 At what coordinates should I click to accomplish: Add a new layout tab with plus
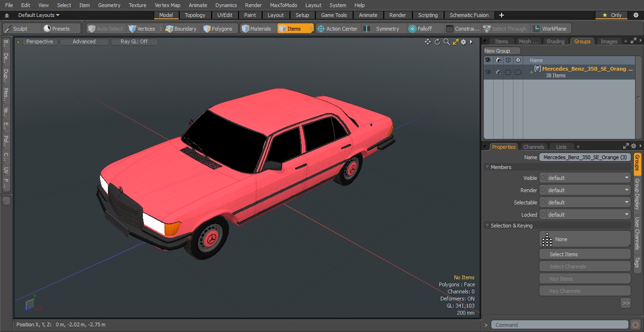point(502,15)
